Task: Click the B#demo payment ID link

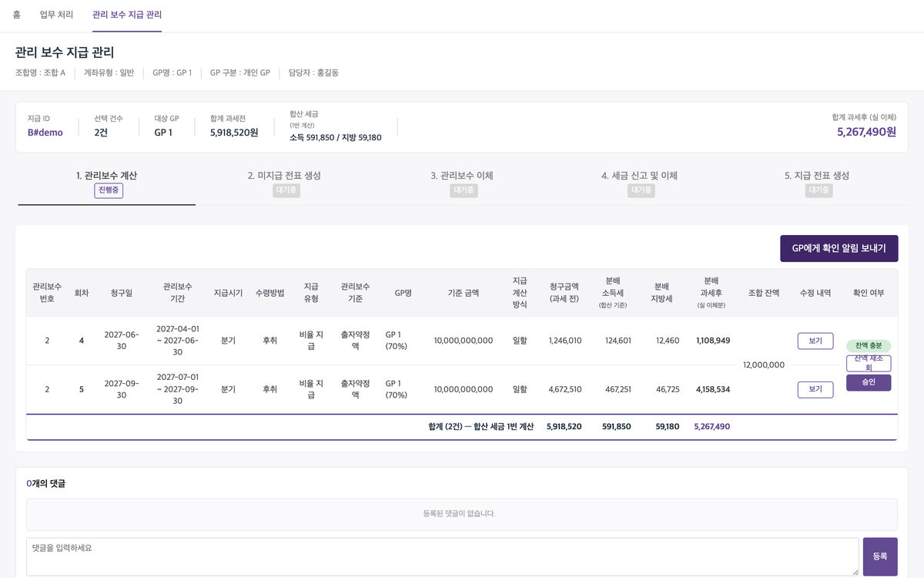Action: pos(45,133)
